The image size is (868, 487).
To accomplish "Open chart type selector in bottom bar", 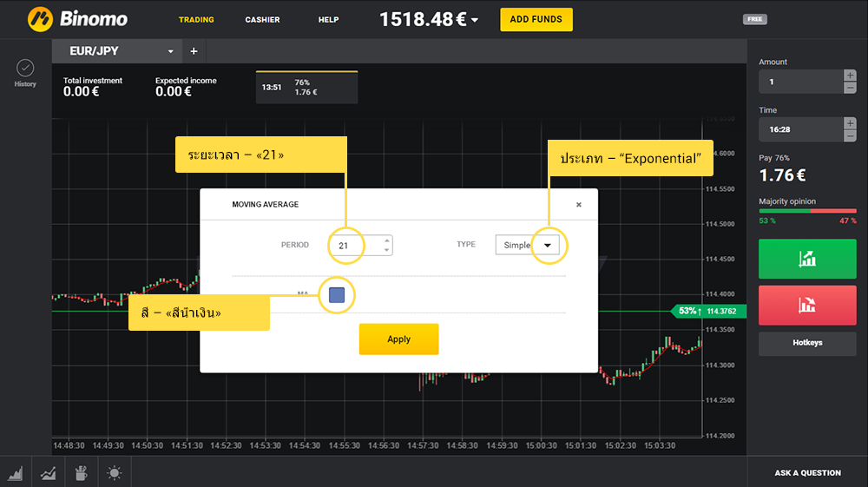I will (16, 473).
